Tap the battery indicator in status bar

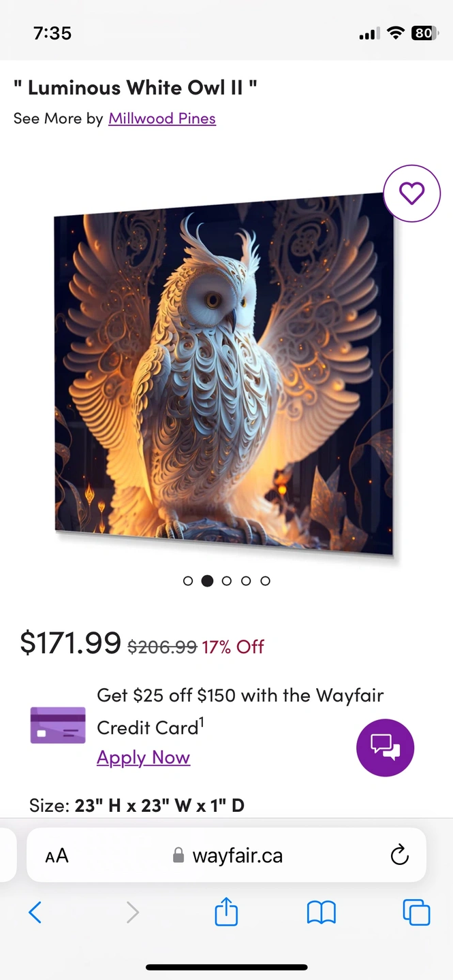pos(423,33)
